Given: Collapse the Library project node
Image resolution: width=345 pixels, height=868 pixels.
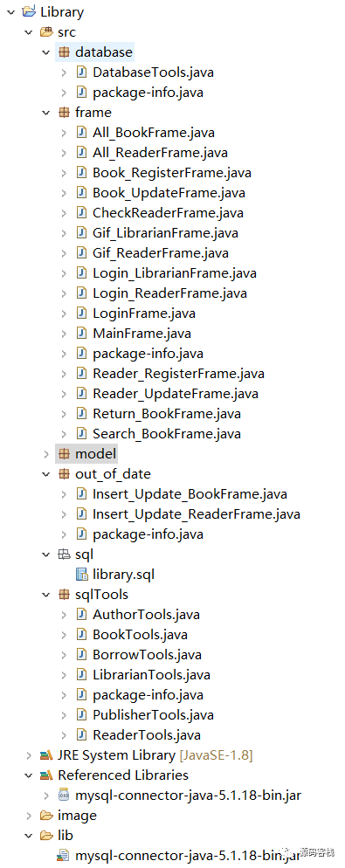Looking at the screenshot, I should (11, 11).
